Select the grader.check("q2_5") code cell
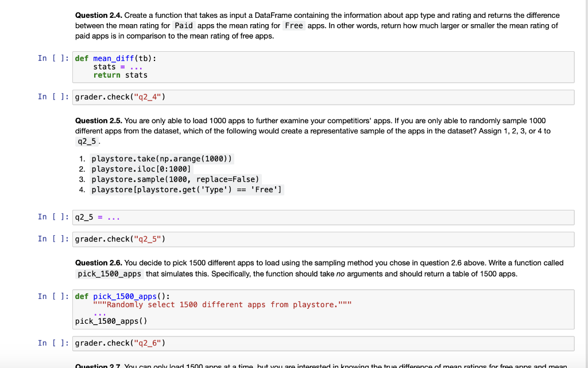The width and height of the screenshot is (588, 368). pos(323,239)
